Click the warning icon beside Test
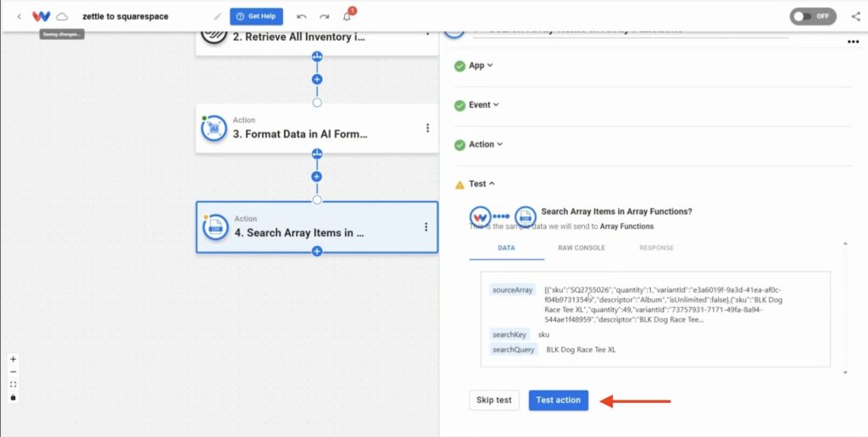The height and width of the screenshot is (437, 868). 459,184
